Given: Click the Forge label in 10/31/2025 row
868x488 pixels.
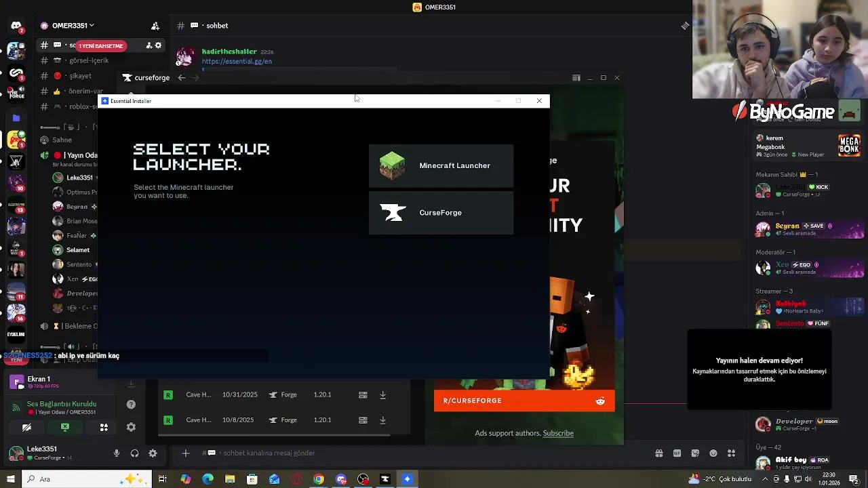Looking at the screenshot, I should [289, 394].
